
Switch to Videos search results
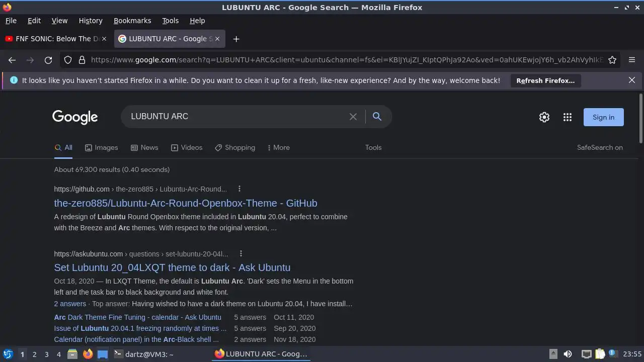point(186,147)
